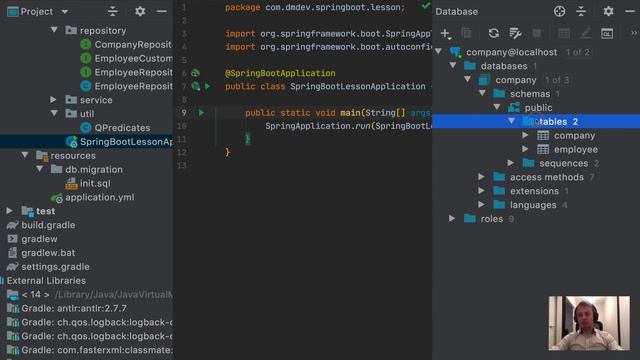Click Spring bean gutter icon on line 6

196,73
